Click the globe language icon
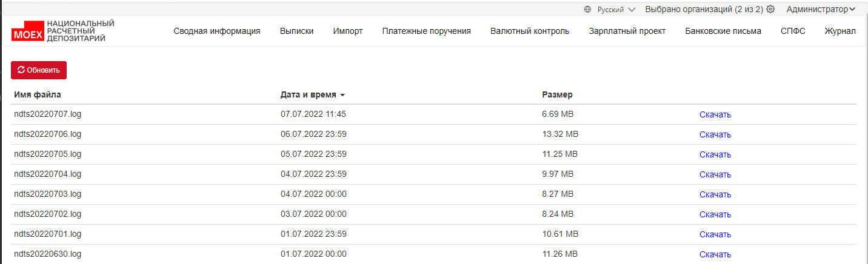The width and height of the screenshot is (868, 264). point(587,9)
